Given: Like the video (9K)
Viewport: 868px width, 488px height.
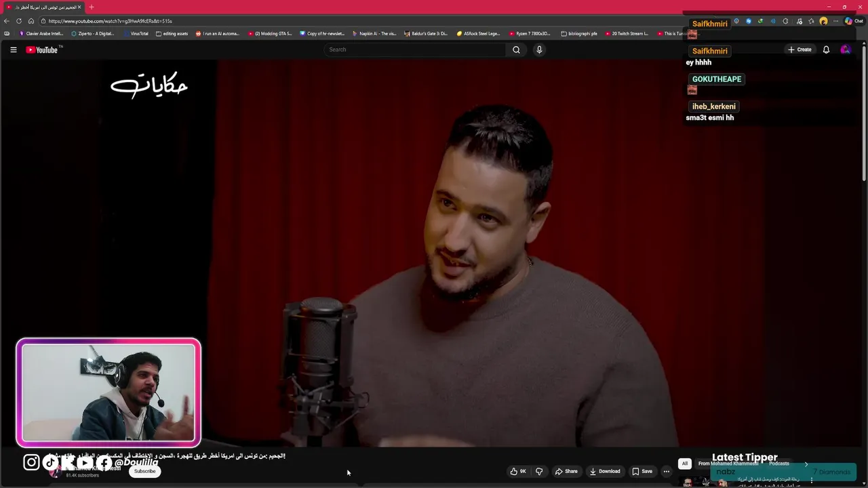Looking at the screenshot, I should 518,471.
